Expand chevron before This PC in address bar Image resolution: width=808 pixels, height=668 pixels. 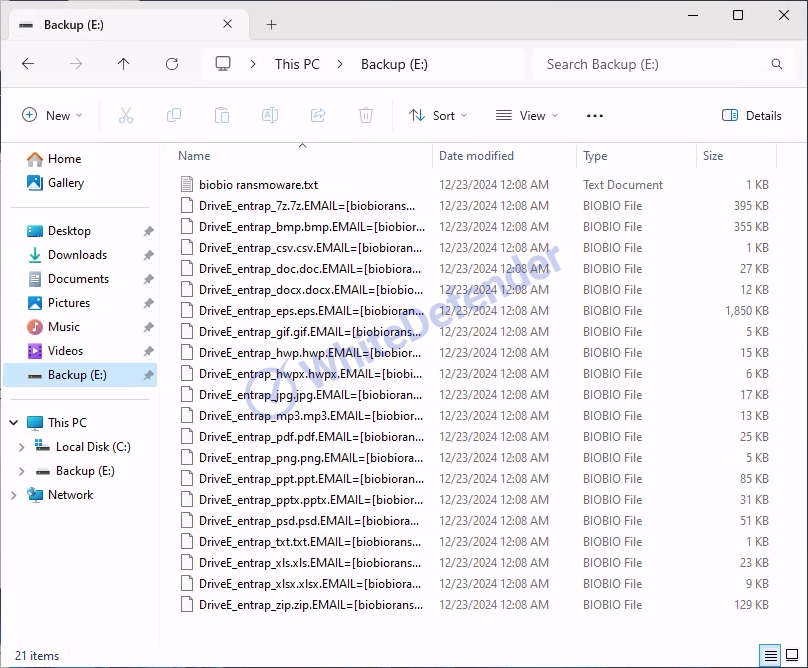click(x=253, y=64)
